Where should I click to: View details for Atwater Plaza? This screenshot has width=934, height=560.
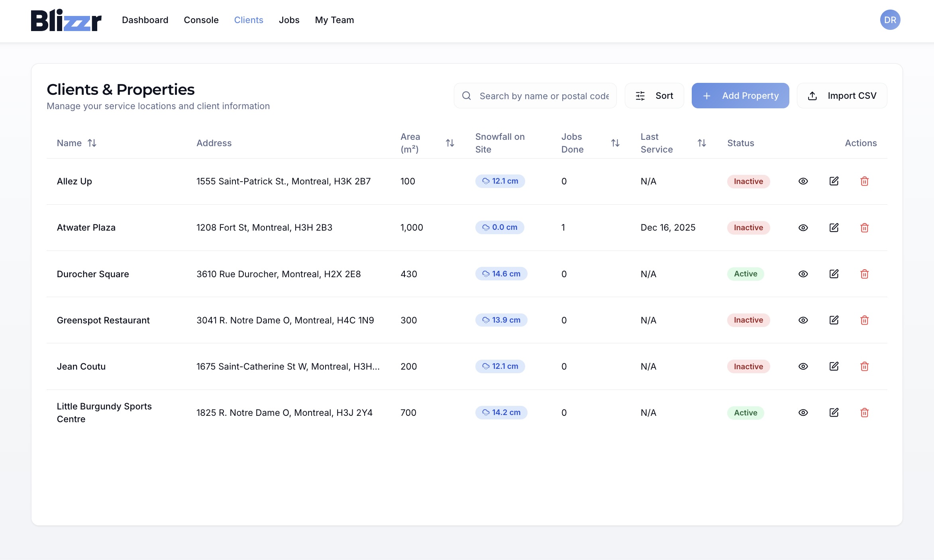(x=803, y=227)
